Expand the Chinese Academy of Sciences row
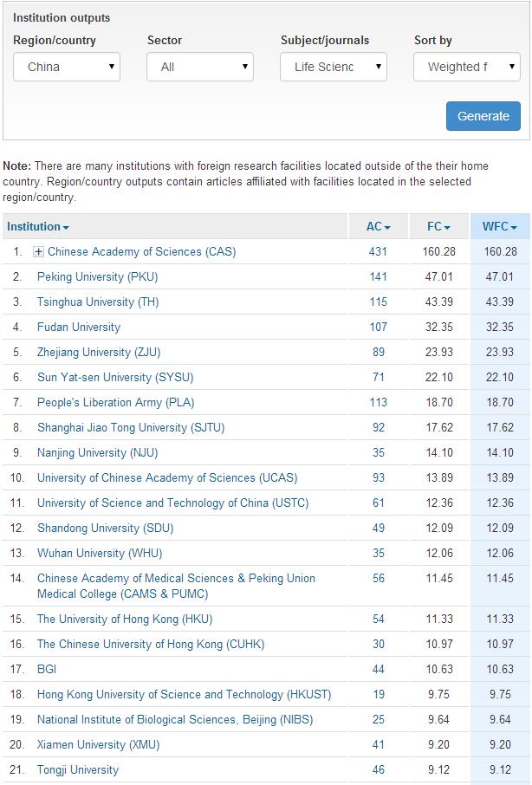This screenshot has height=785, width=532. (38, 252)
